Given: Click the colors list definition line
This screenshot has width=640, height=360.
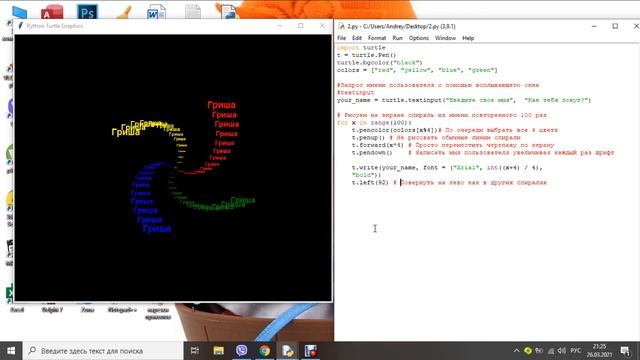Looking at the screenshot, I should point(417,70).
